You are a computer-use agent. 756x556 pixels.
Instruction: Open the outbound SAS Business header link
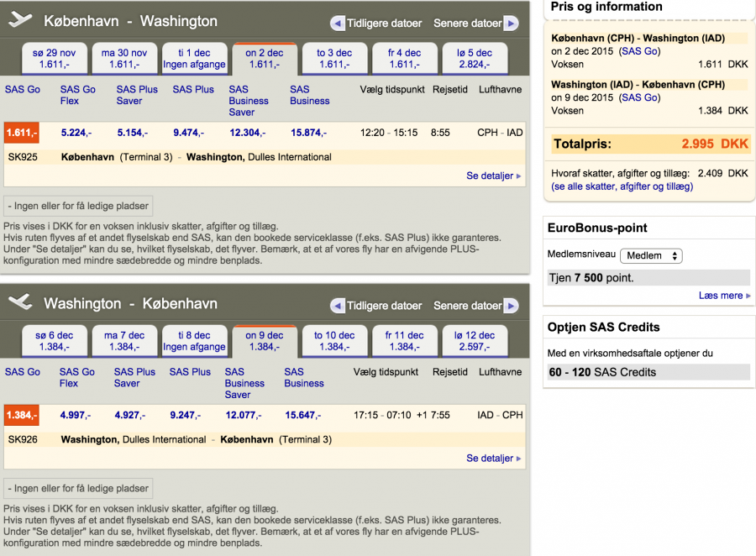pyautogui.click(x=309, y=95)
